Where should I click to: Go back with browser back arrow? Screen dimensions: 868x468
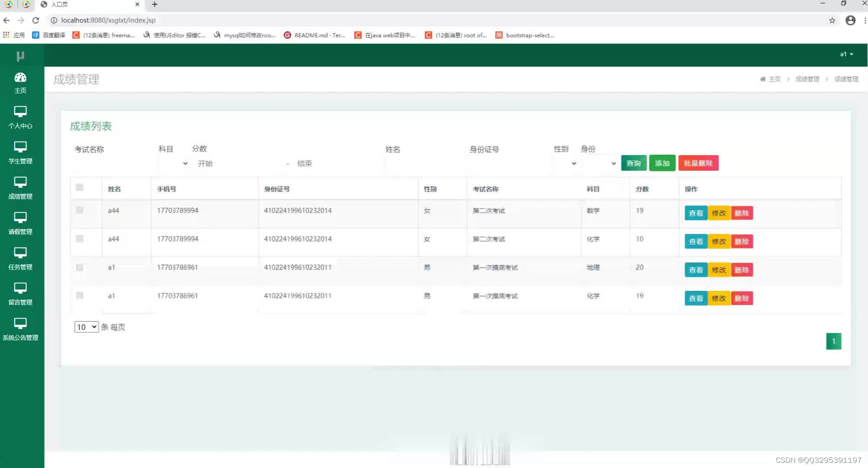pos(6,20)
